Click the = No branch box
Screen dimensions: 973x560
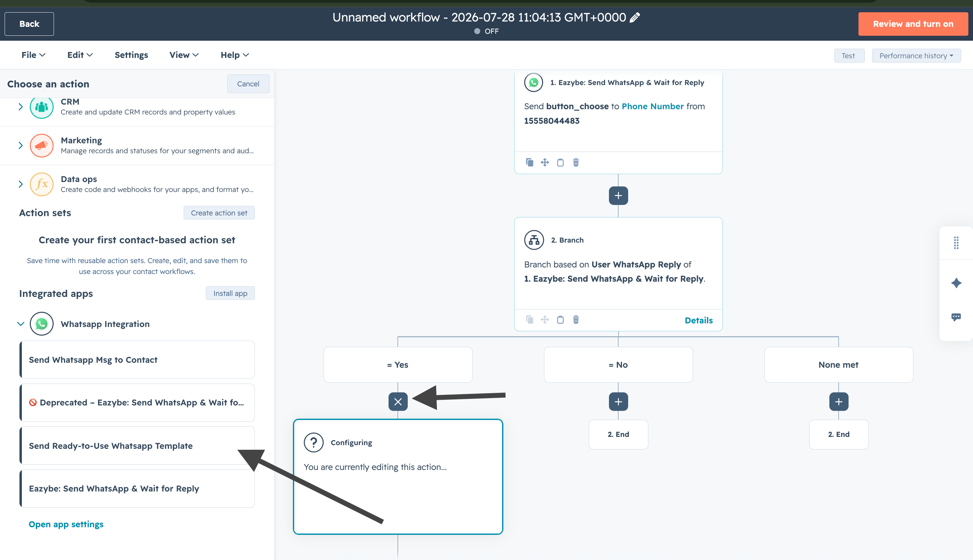(x=618, y=365)
